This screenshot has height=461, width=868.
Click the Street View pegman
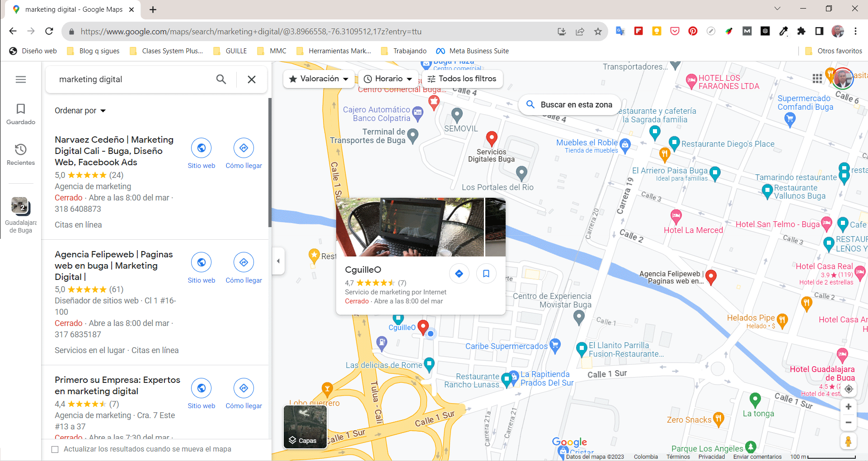(x=849, y=442)
